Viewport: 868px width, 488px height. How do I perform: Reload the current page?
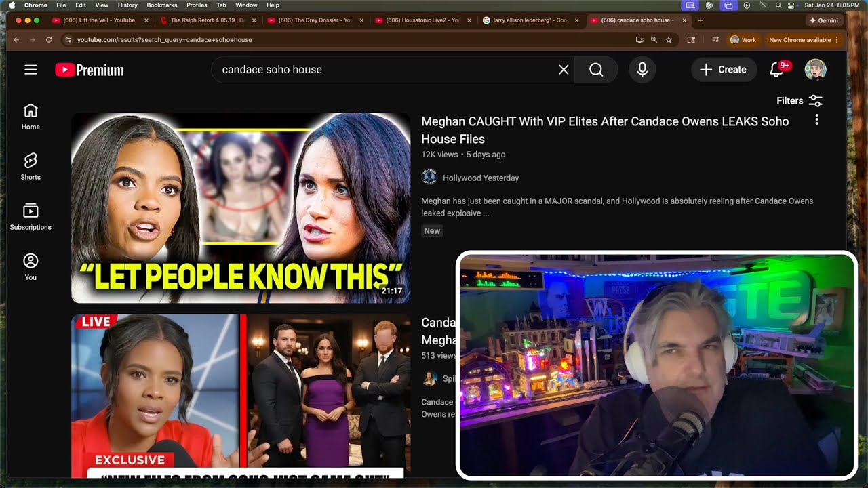click(x=49, y=40)
